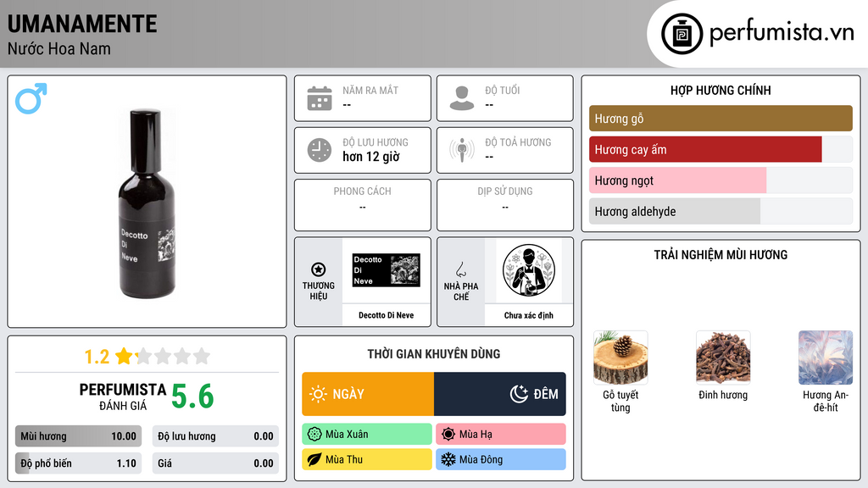Viewport: 868px width, 488px height.
Task: Click the nose icon above Nhà pha chế
Action: pyautogui.click(x=460, y=269)
